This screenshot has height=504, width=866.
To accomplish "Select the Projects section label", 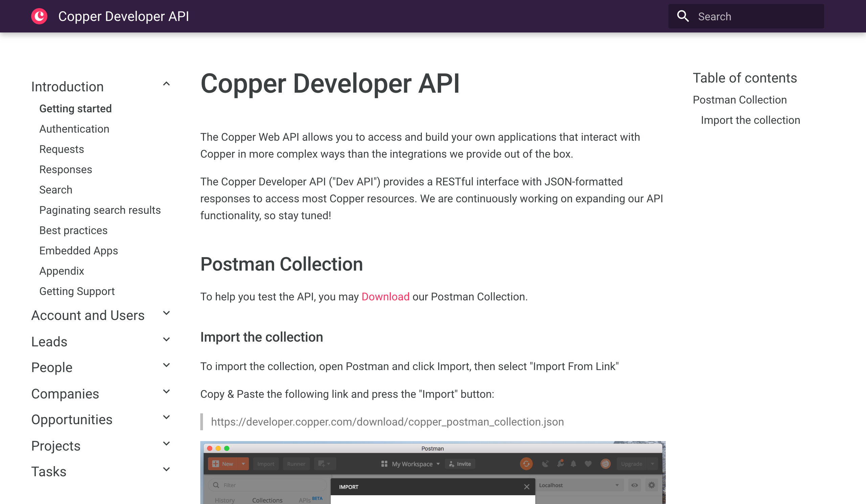I will [56, 445].
